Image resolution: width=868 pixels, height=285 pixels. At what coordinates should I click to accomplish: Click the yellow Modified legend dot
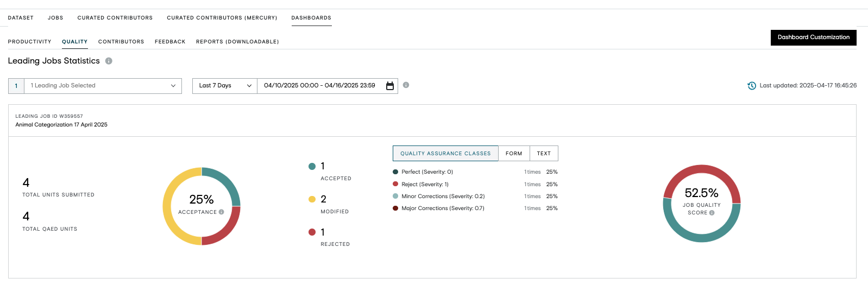pos(312,199)
